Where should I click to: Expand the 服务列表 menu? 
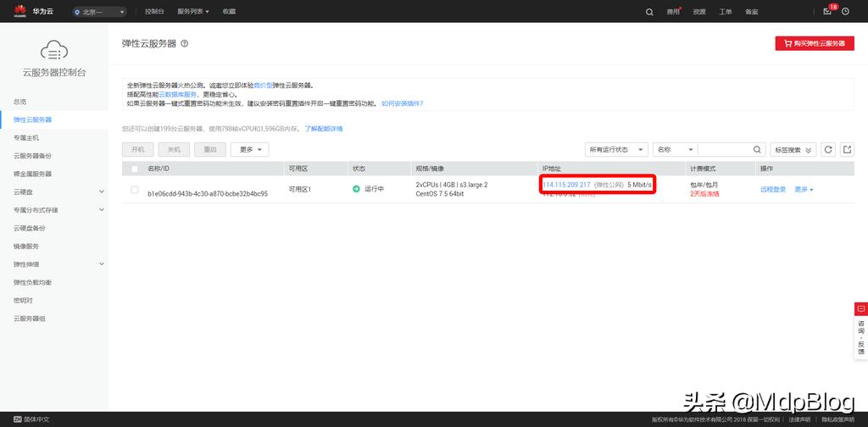[193, 12]
